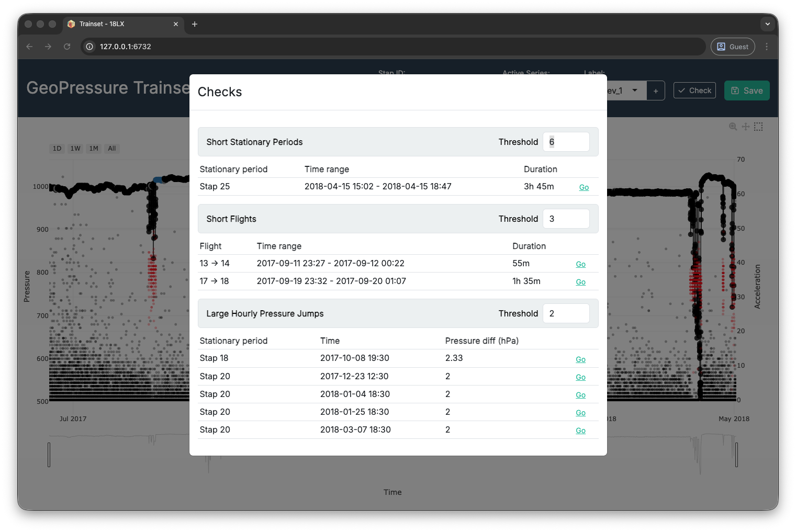The width and height of the screenshot is (796, 532).
Task: Select the 1D time range button
Action: coord(57,149)
